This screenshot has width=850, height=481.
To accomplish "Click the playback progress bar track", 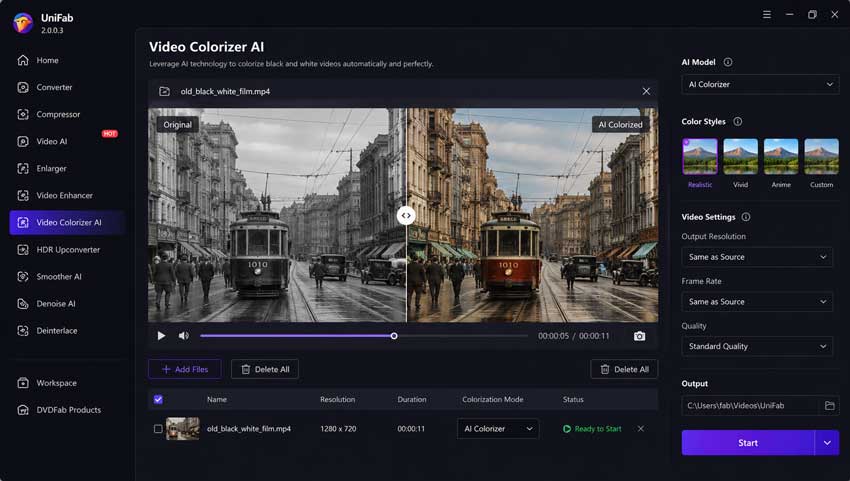I will coord(364,336).
